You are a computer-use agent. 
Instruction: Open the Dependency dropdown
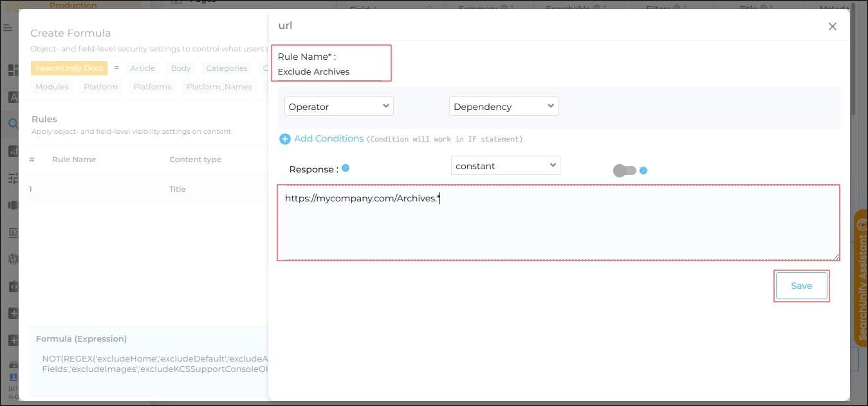(503, 107)
